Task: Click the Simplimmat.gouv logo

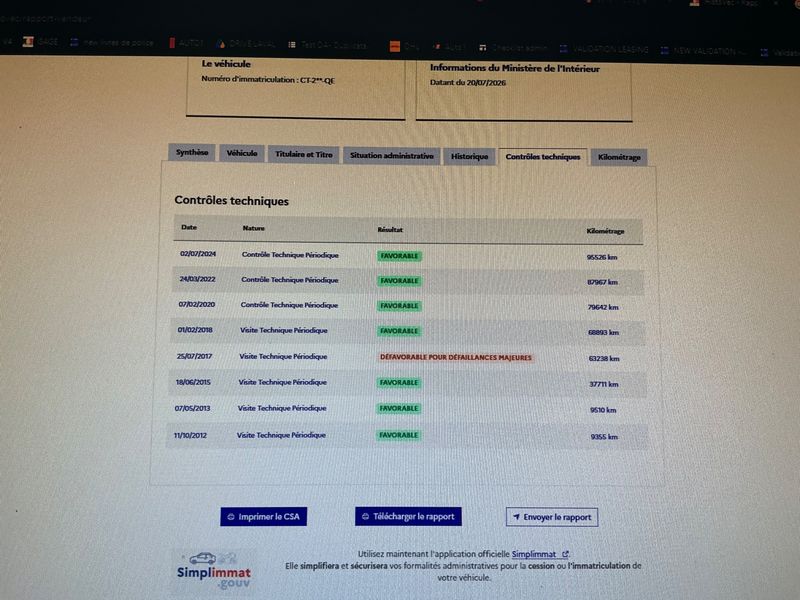Action: click(x=214, y=571)
